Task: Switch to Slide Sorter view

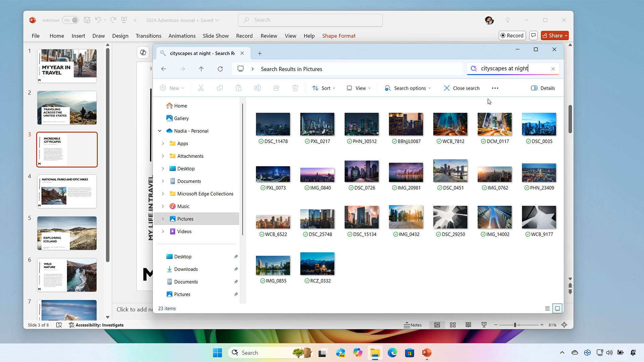Action: coord(452,325)
